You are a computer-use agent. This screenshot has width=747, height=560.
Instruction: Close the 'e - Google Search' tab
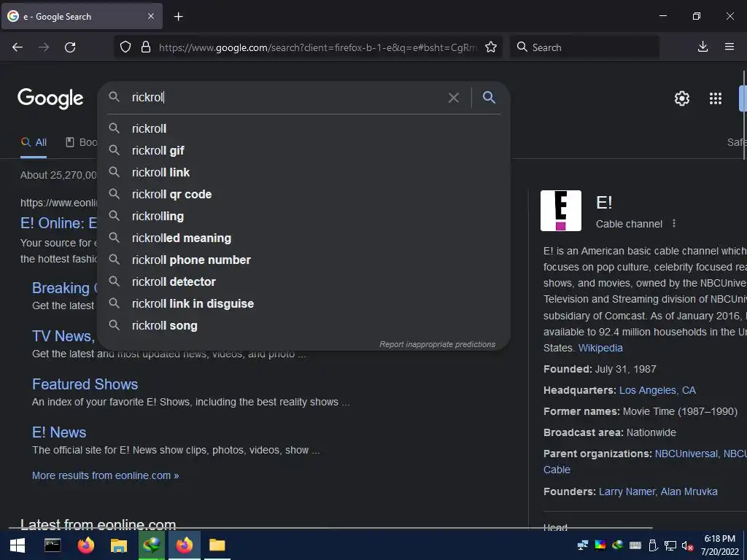[151, 16]
